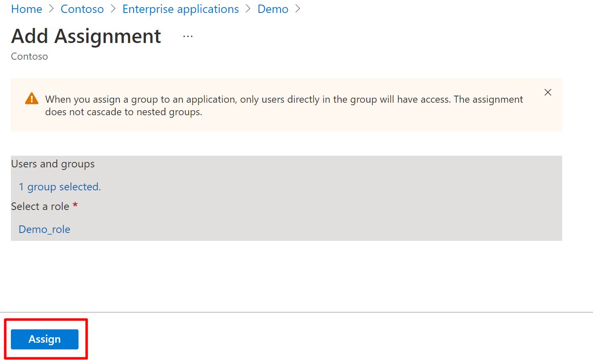The height and width of the screenshot is (364, 593).
Task: Return to the Demo application page
Action: tap(273, 9)
